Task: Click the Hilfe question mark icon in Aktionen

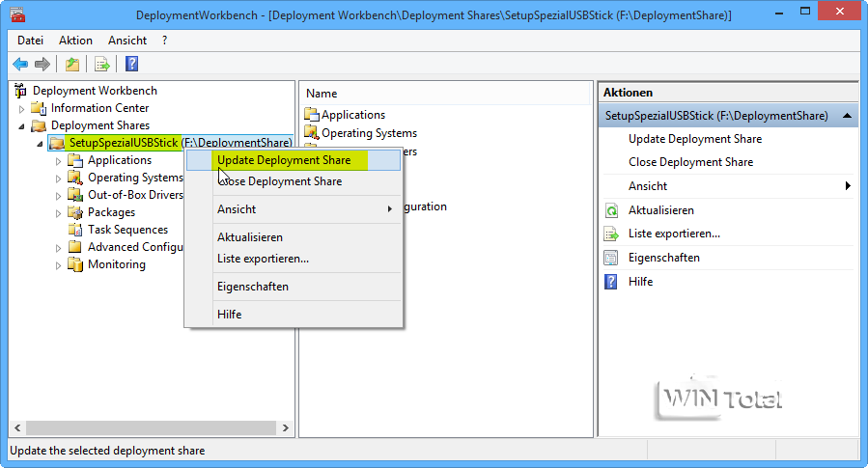Action: click(x=611, y=282)
